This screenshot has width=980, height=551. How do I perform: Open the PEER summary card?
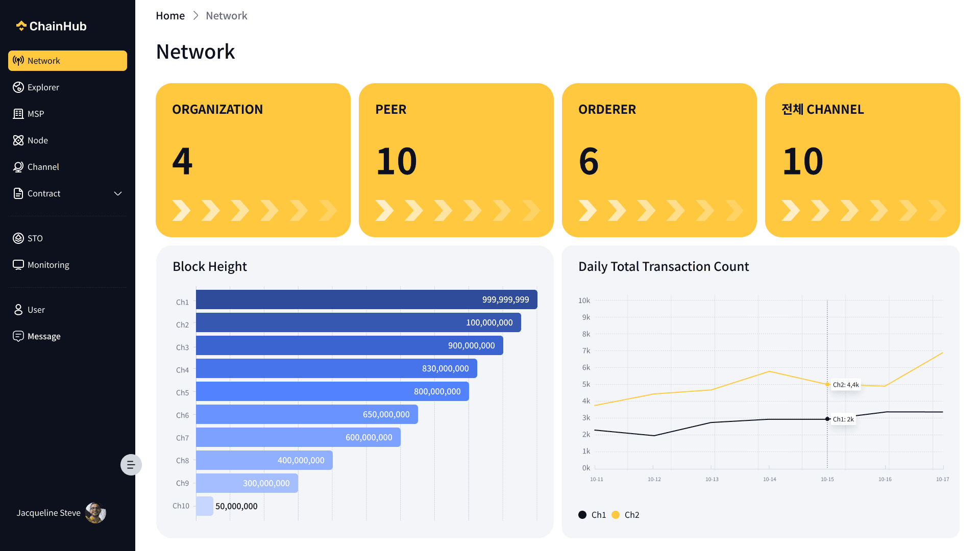pyautogui.click(x=456, y=160)
